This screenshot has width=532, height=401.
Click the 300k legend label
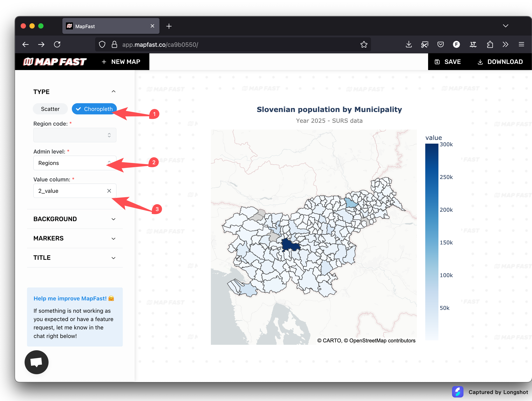(x=446, y=144)
